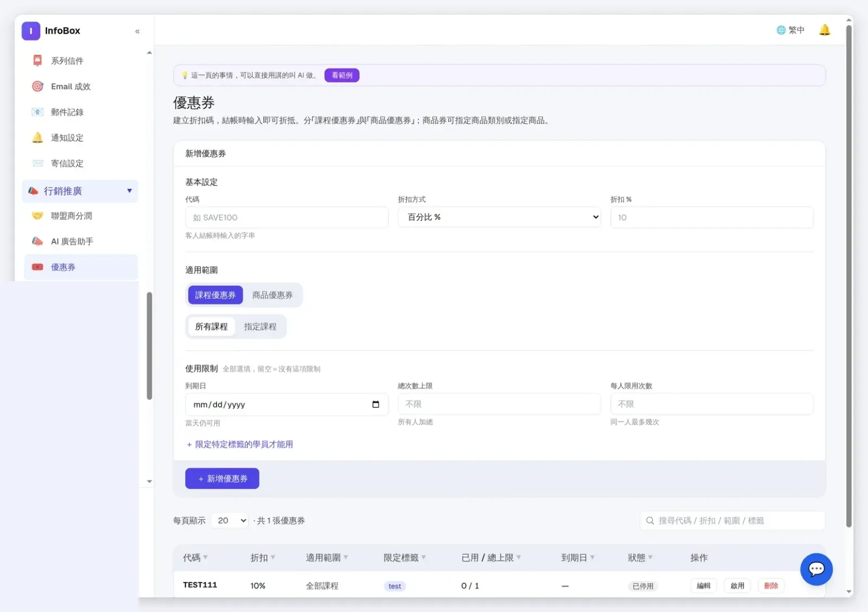This screenshot has width=868, height=612.
Task: Filter by 限定標籤 column header
Action: coord(405,558)
